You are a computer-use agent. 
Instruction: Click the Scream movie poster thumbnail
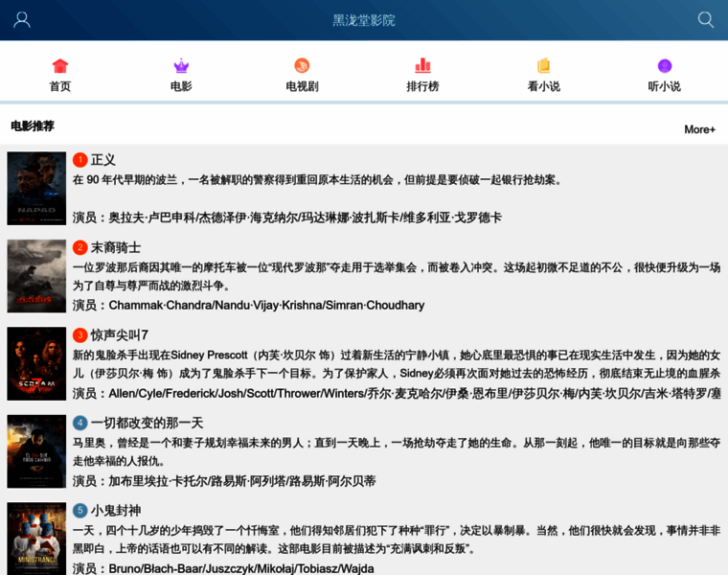pos(36,363)
